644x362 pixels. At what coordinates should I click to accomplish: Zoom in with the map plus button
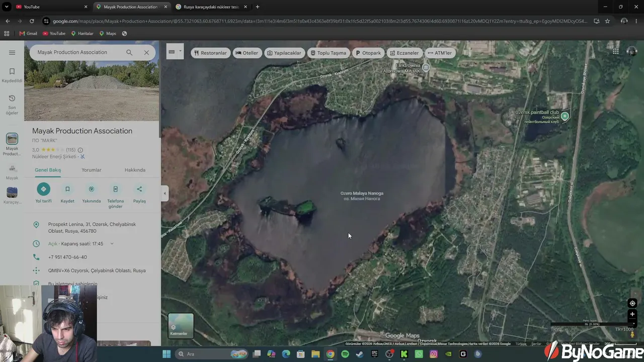632,314
